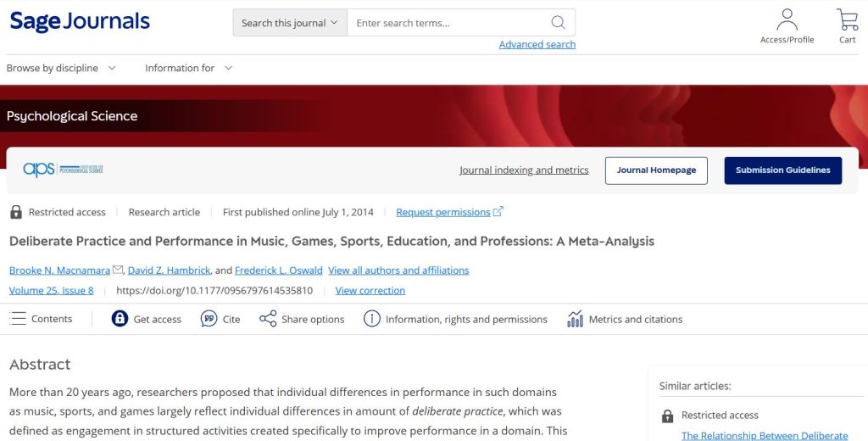Click the search magnifier icon

click(x=558, y=23)
